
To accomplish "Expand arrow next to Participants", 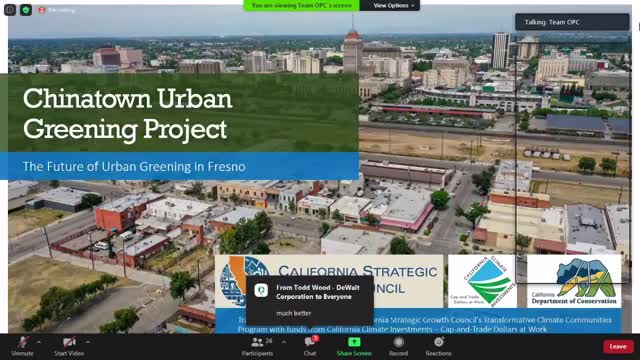I will (x=284, y=342).
